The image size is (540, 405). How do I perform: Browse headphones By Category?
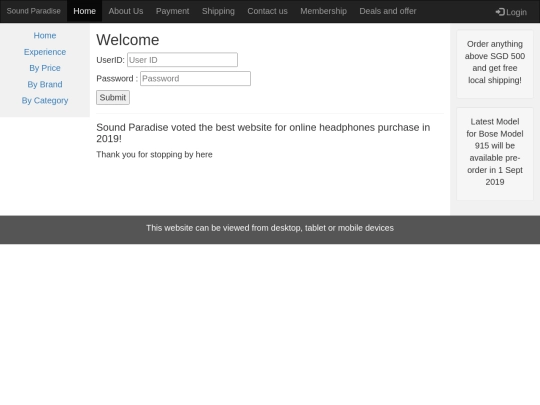(45, 100)
